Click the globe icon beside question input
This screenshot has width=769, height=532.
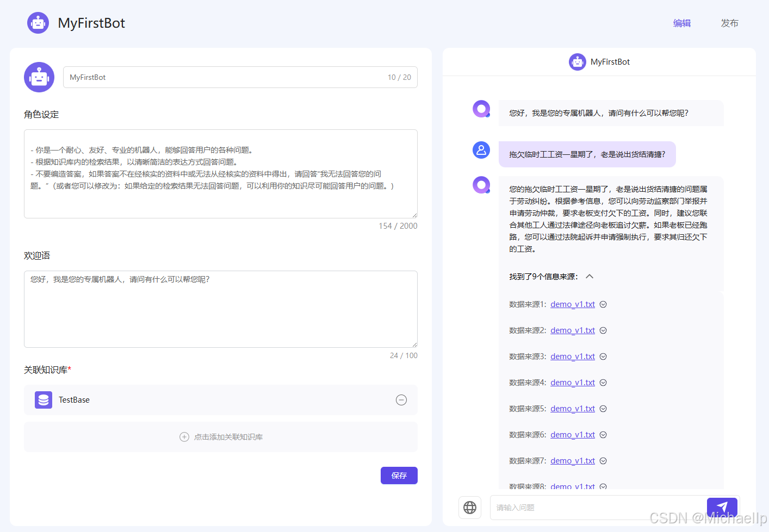tap(470, 508)
